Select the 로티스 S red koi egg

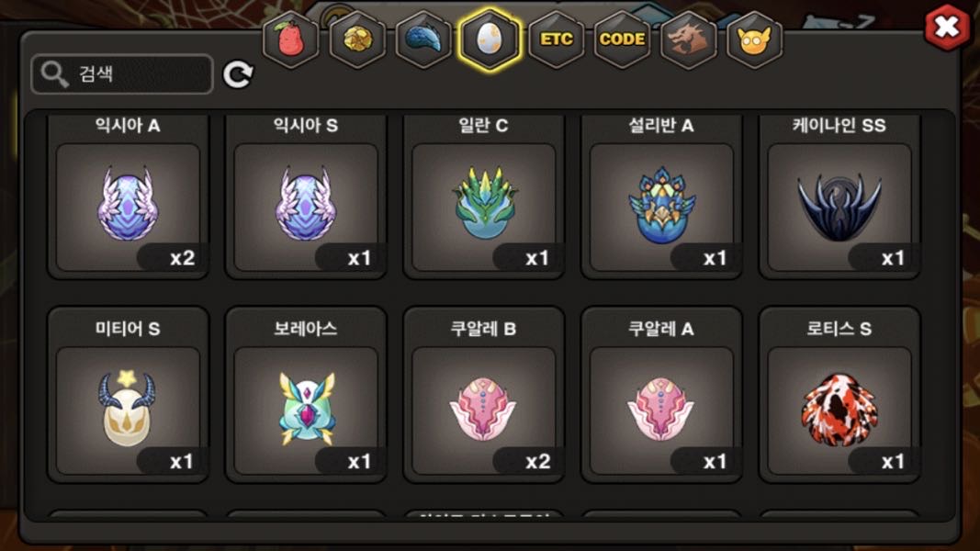point(839,395)
